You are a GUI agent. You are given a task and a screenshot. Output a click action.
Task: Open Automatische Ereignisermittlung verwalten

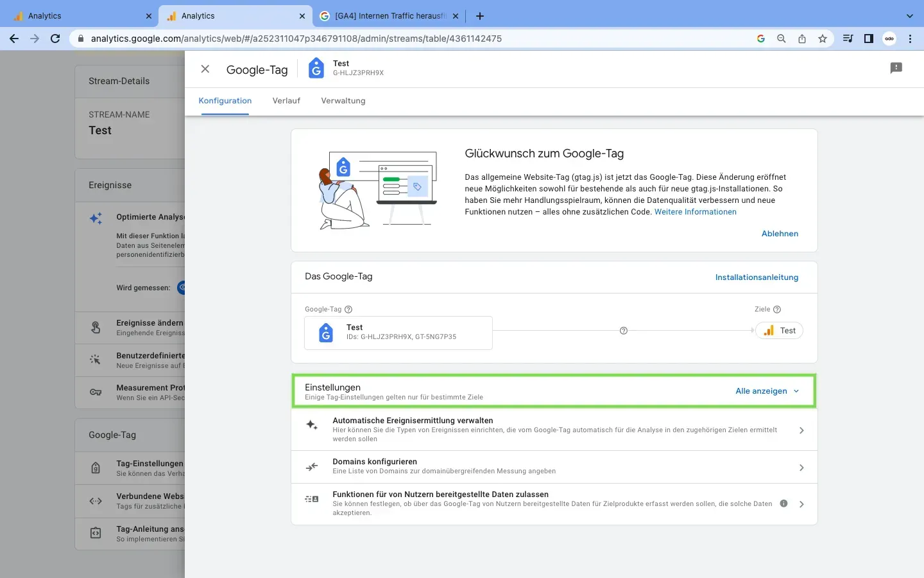[x=554, y=430]
